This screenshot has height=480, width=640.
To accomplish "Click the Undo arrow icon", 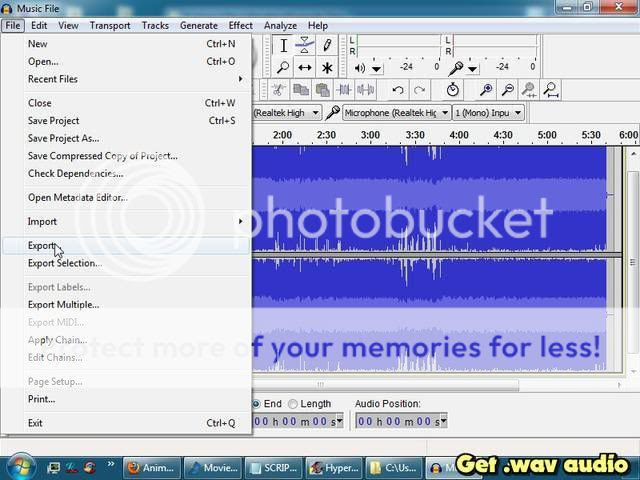I will (398, 90).
